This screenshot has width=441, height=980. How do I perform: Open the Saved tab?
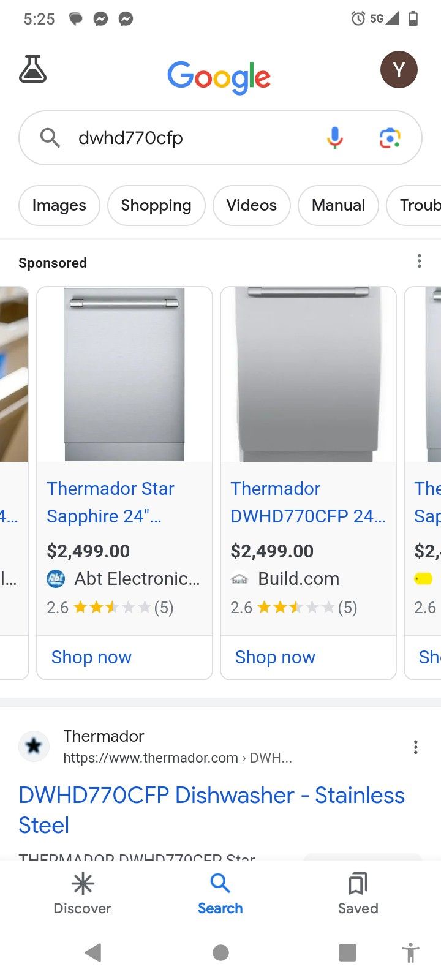pyautogui.click(x=358, y=894)
